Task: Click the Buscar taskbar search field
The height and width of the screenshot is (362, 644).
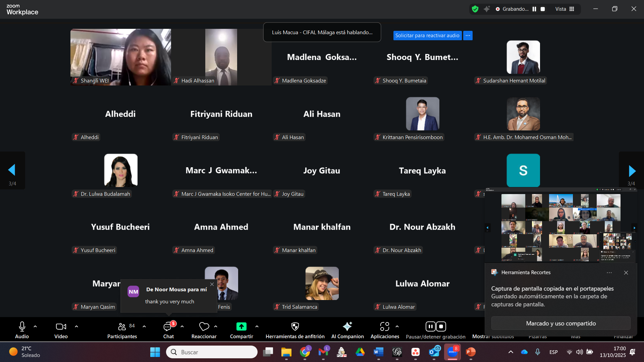Action: [x=212, y=352]
